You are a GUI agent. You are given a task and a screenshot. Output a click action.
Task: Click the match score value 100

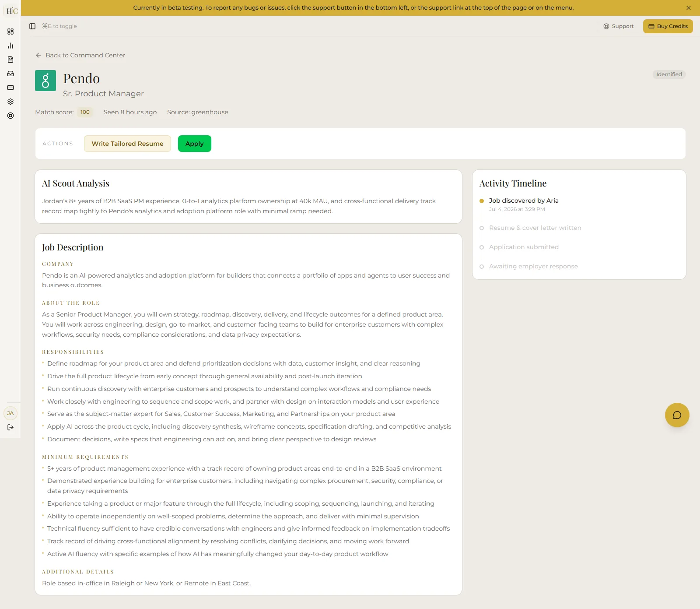click(x=85, y=112)
